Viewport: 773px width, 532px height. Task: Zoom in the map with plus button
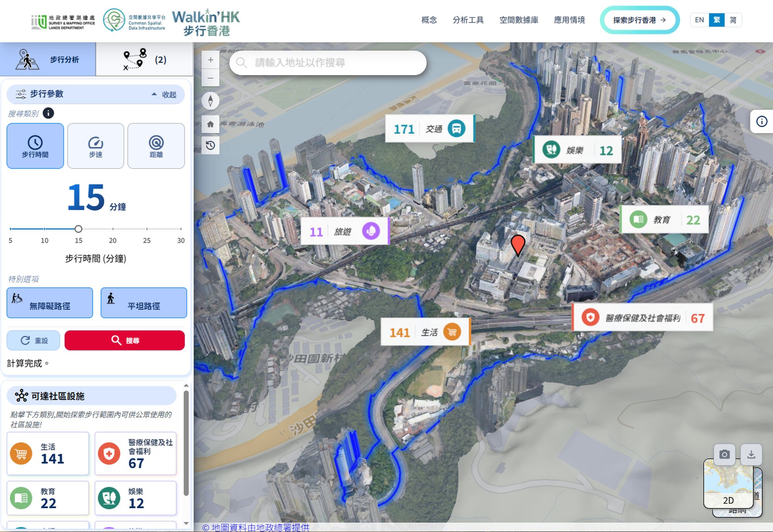coord(211,60)
